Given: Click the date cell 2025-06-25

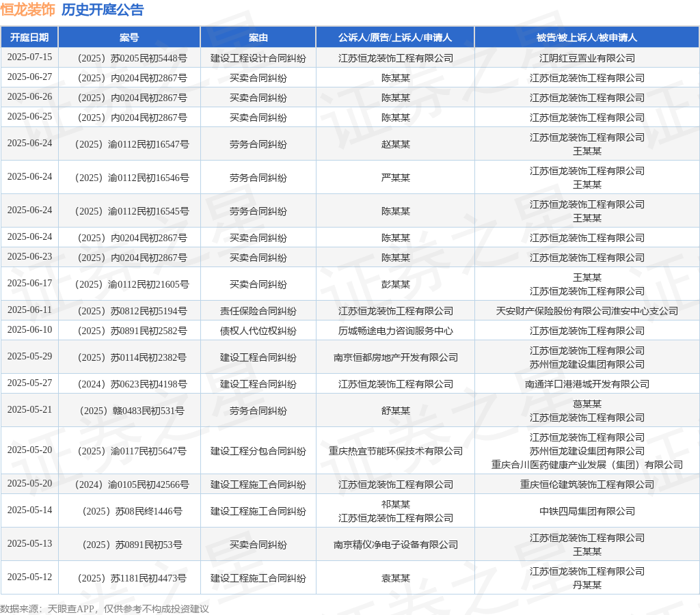Looking at the screenshot, I should point(29,116).
